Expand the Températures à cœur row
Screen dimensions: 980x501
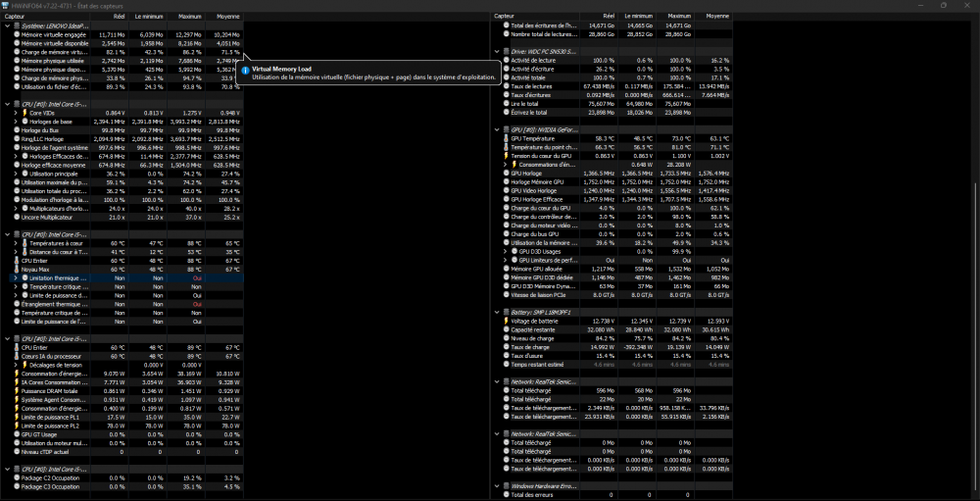tap(17, 243)
